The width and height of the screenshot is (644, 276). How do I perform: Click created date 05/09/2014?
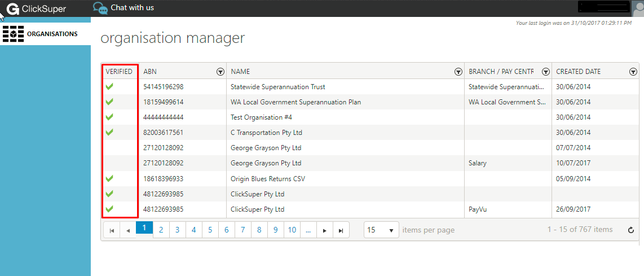[574, 178]
